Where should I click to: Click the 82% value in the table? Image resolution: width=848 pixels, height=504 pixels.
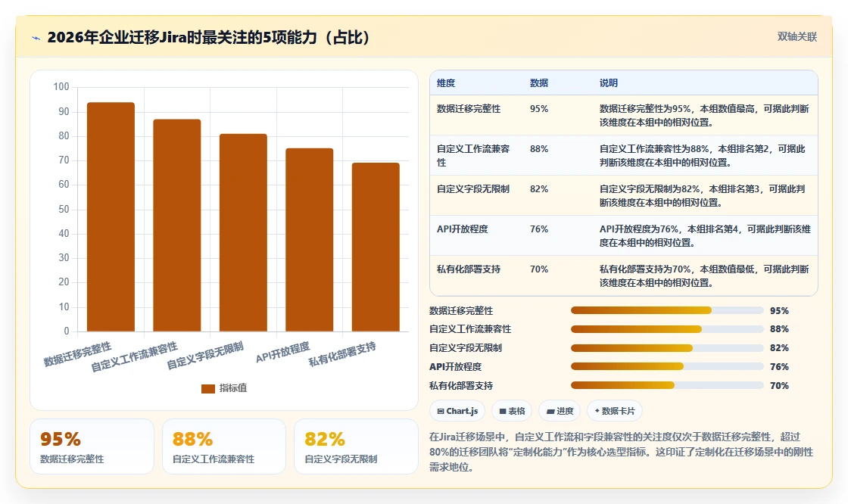(538, 188)
